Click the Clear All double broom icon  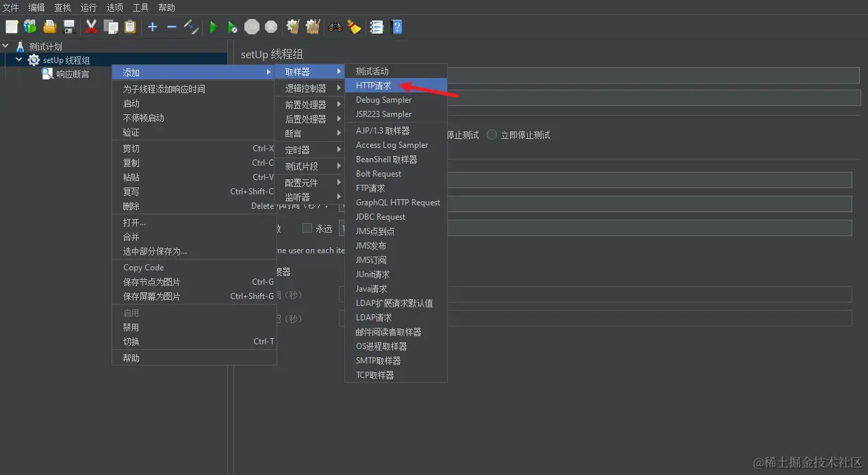click(x=313, y=27)
